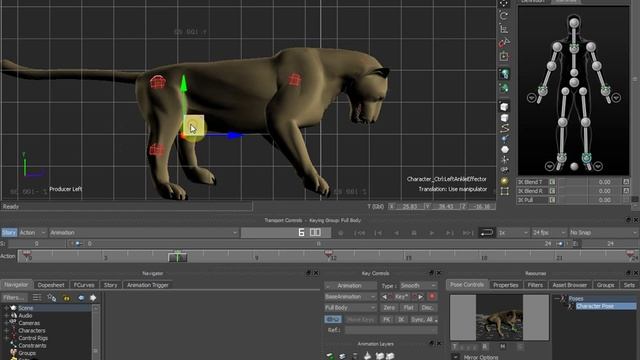Image resolution: width=640 pixels, height=360 pixels.
Task: Toggle the Story mode button
Action: pyautogui.click(x=9, y=233)
